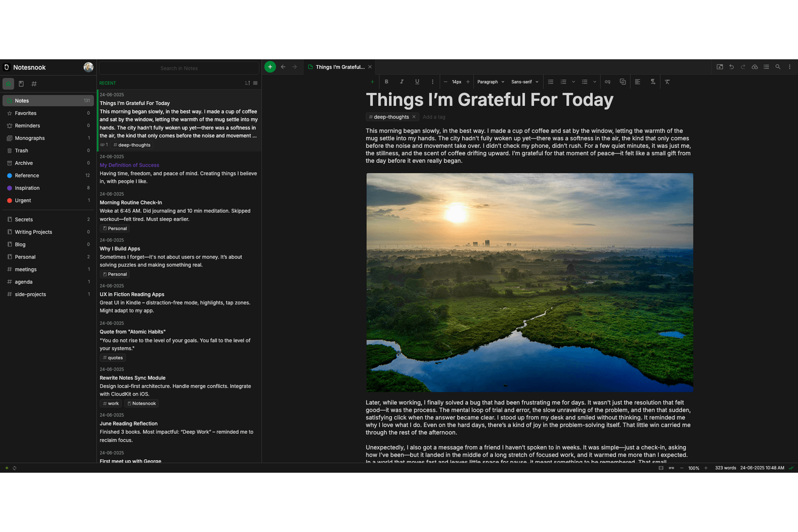Toggle underline formatting
798x532 pixels.
coord(417,82)
